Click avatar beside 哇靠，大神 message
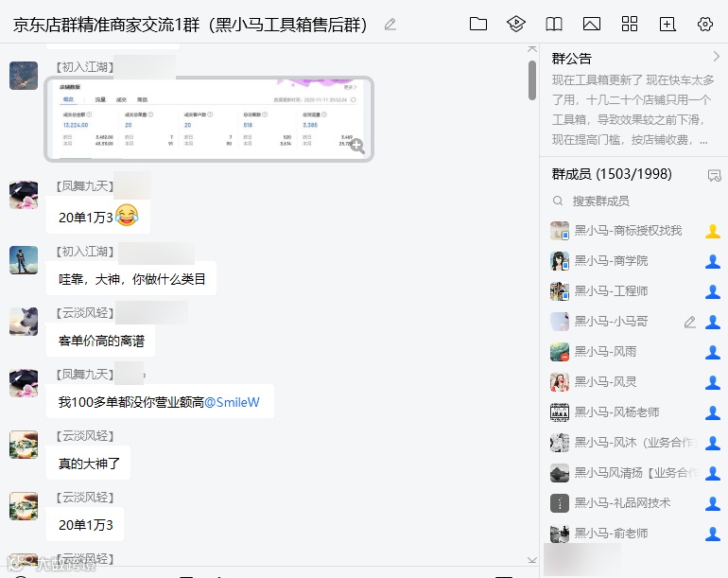Viewport: 728px width, 578px height. pyautogui.click(x=24, y=260)
